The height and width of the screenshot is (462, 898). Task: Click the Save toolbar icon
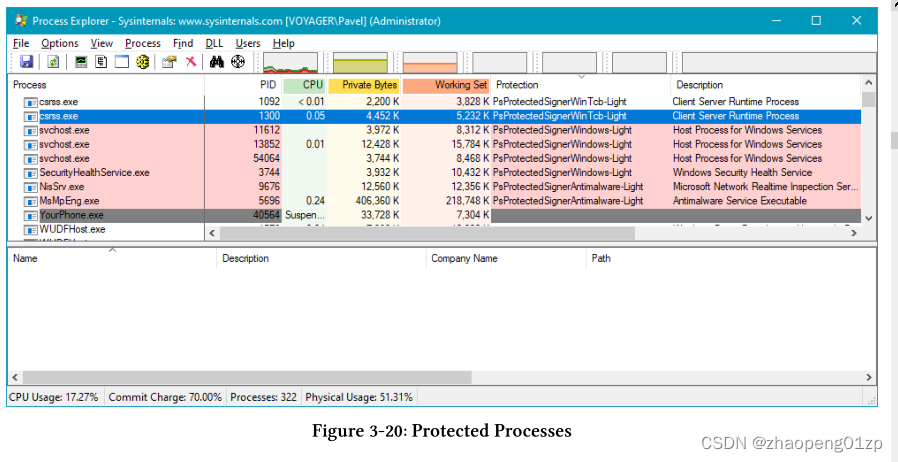point(26,62)
